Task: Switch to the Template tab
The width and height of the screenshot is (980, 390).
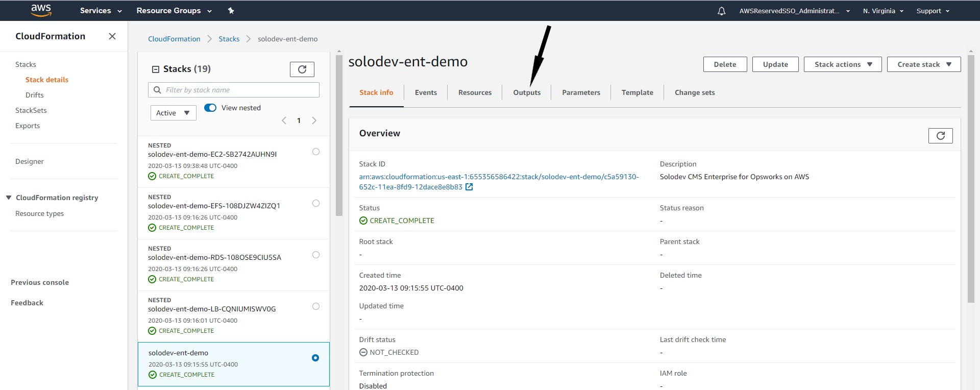Action: (x=637, y=92)
